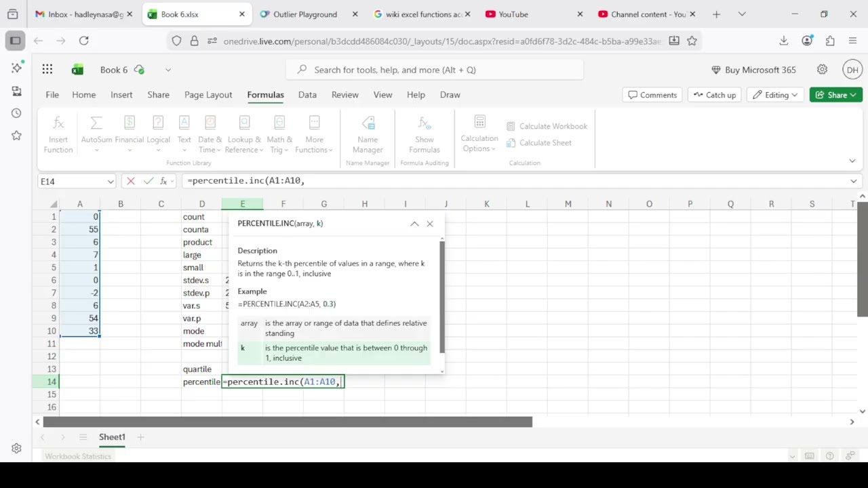Add a new sheet with the plus

click(140, 437)
